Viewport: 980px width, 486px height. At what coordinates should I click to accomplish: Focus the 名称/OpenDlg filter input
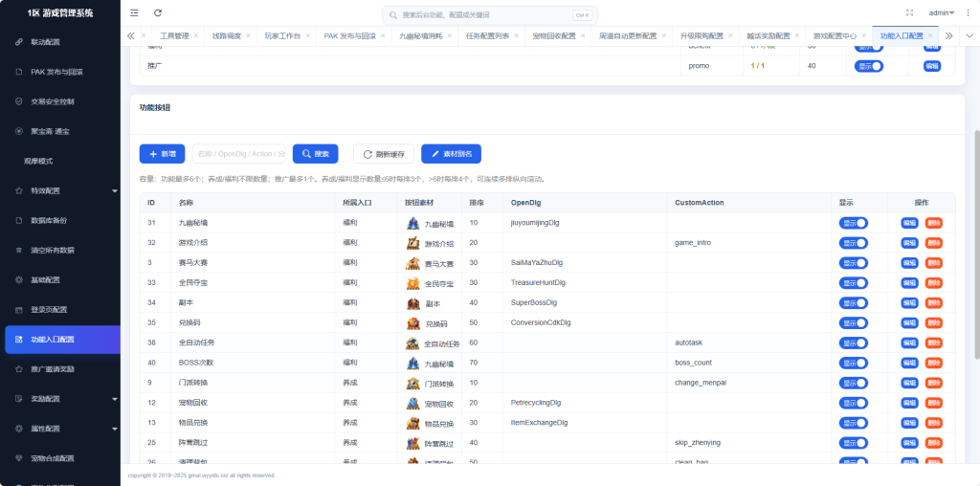coord(239,154)
